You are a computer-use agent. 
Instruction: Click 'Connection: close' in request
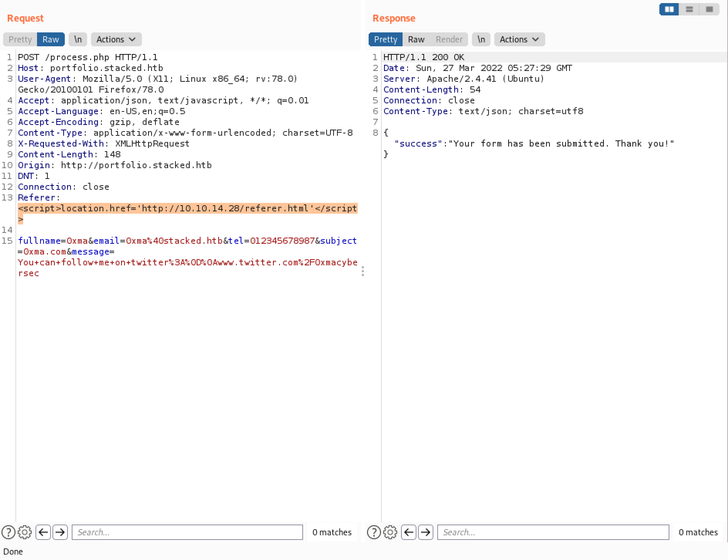point(64,187)
